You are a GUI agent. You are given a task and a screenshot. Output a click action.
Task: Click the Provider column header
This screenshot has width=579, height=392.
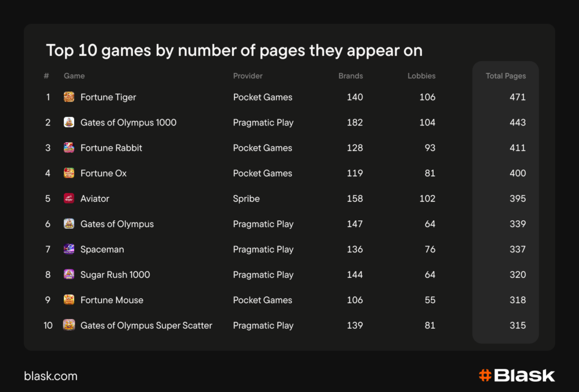(x=248, y=76)
